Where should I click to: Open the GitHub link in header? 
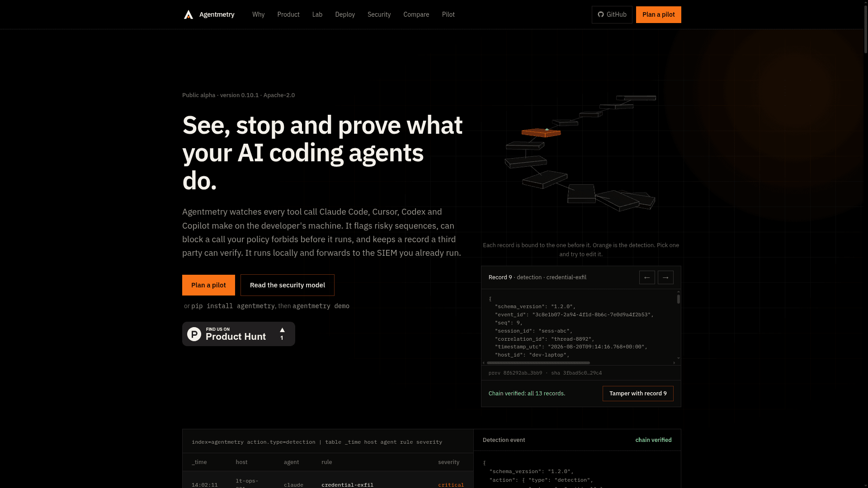pos(612,14)
